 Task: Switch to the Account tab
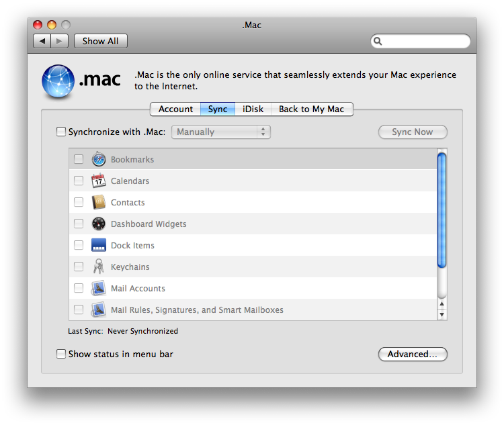pyautogui.click(x=175, y=109)
